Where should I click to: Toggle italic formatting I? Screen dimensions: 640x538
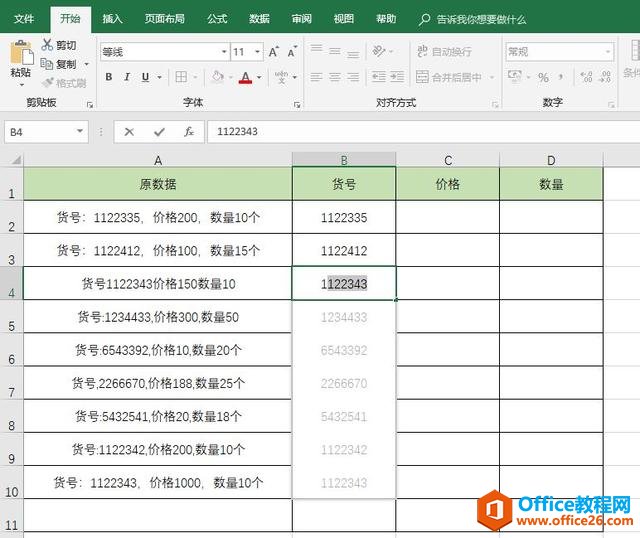pyautogui.click(x=127, y=77)
